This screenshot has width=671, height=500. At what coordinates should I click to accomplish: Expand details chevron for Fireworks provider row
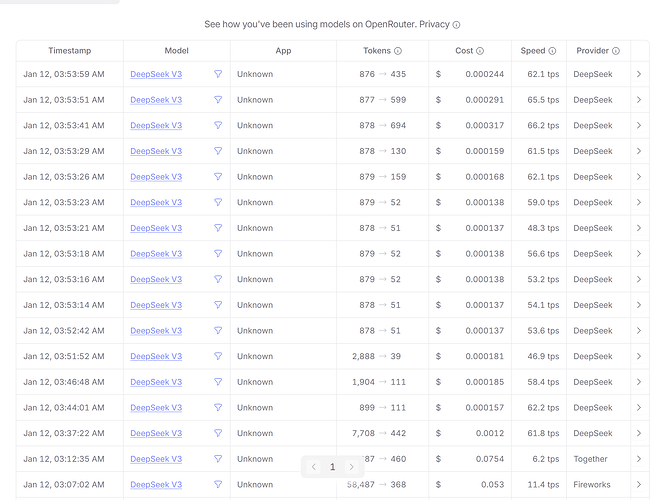click(639, 485)
